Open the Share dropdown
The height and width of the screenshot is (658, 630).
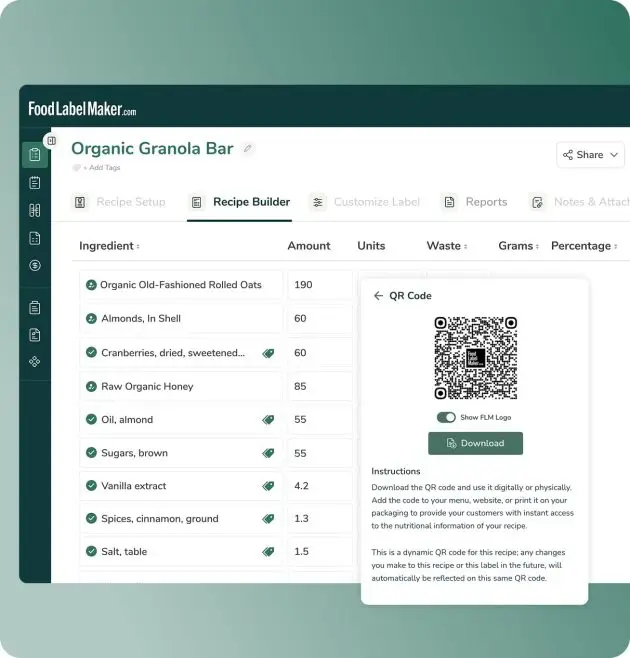click(590, 155)
